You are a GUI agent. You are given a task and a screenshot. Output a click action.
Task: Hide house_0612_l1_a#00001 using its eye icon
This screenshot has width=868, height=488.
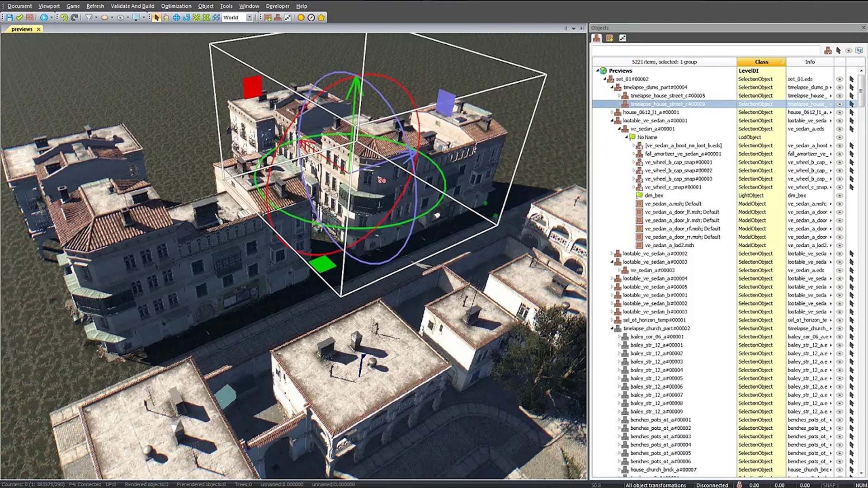(840, 113)
